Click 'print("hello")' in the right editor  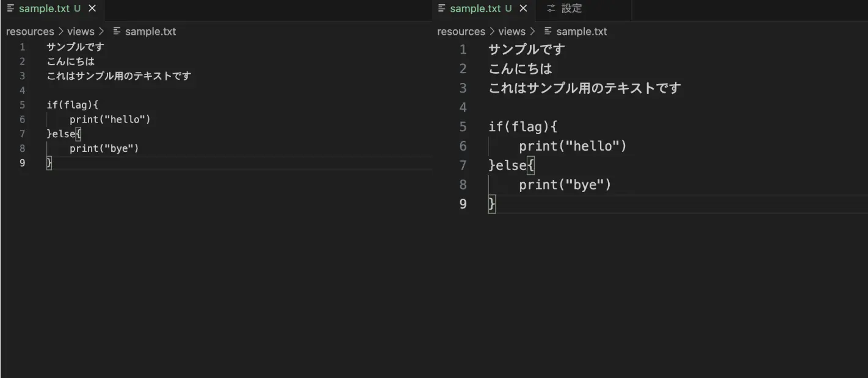(x=573, y=146)
